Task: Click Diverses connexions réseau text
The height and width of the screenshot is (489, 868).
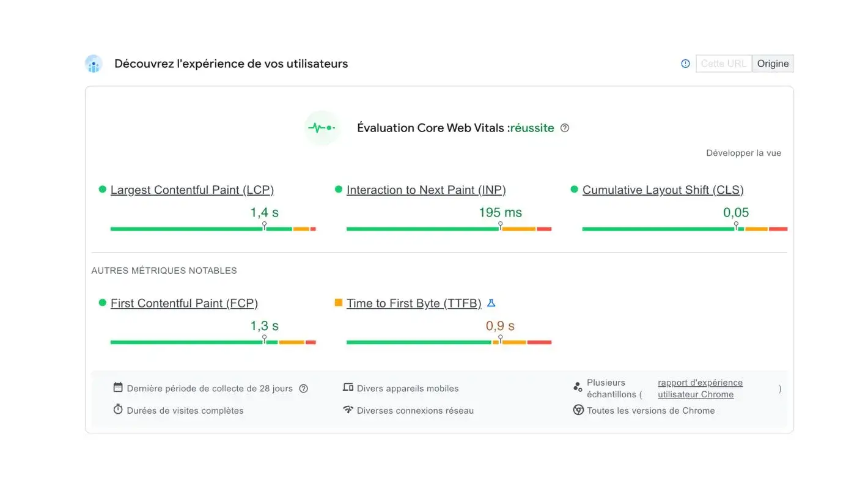Action: click(x=415, y=411)
